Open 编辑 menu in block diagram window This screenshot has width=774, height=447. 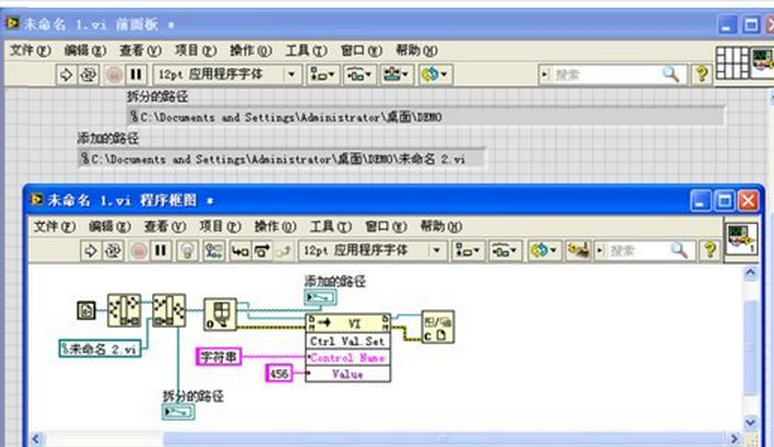coord(109,226)
